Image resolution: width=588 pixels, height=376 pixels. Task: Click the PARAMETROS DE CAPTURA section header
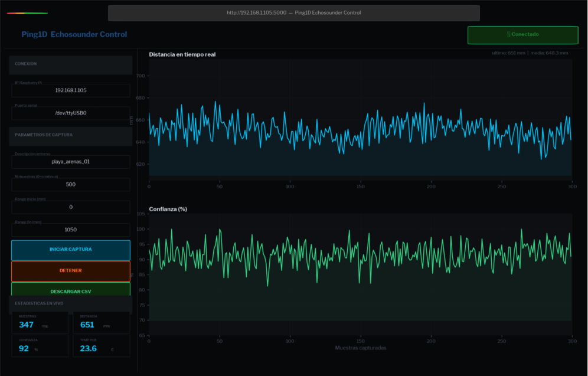[x=71, y=135]
